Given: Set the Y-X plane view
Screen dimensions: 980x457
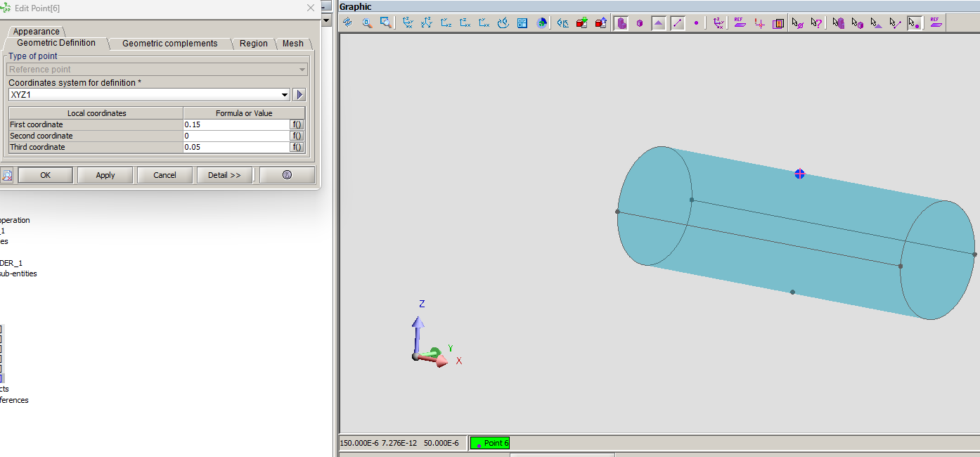Looking at the screenshot, I should [484, 23].
